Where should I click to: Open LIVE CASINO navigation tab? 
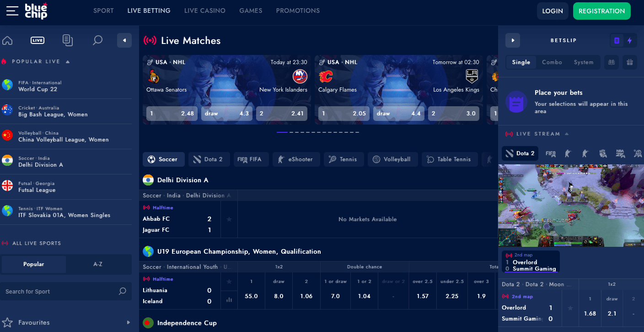tap(205, 11)
